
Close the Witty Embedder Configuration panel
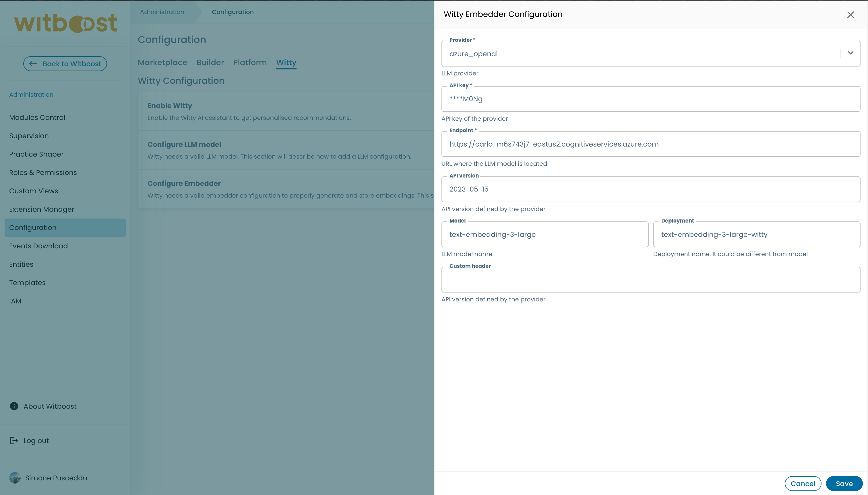850,15
